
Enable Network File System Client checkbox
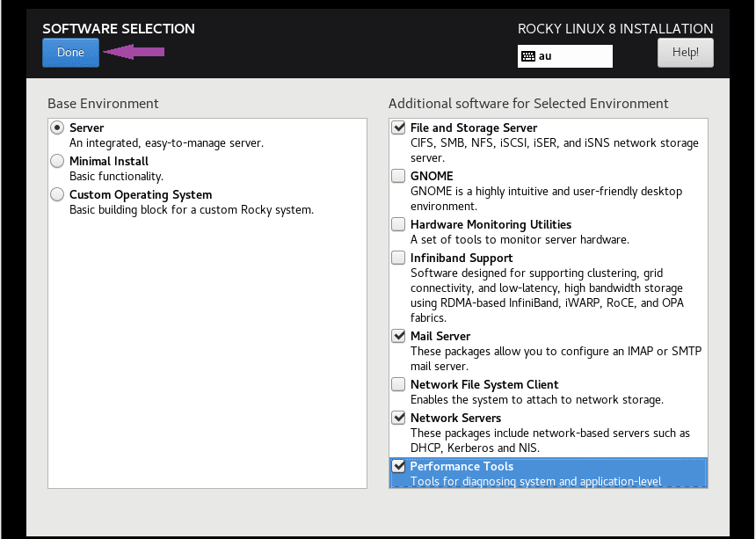click(x=398, y=384)
